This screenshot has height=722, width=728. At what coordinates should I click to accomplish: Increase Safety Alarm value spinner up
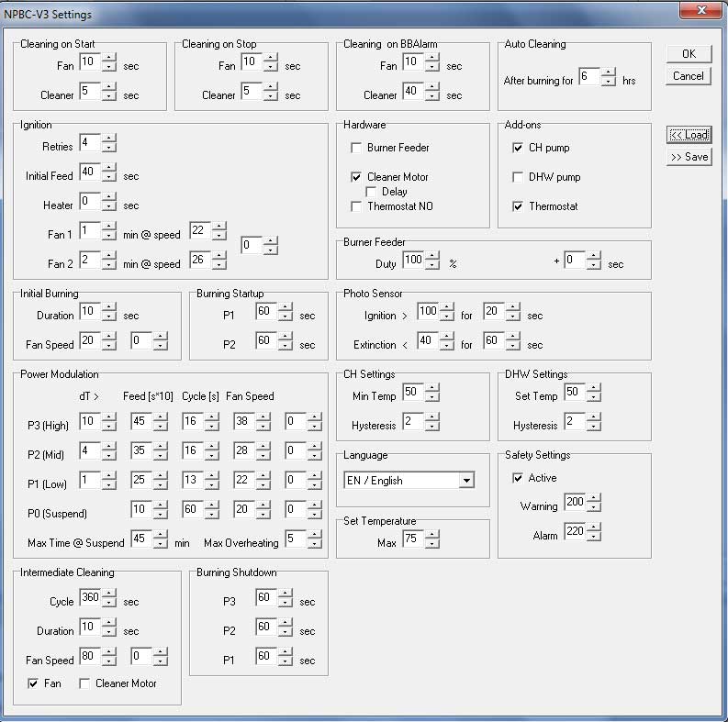(x=594, y=527)
